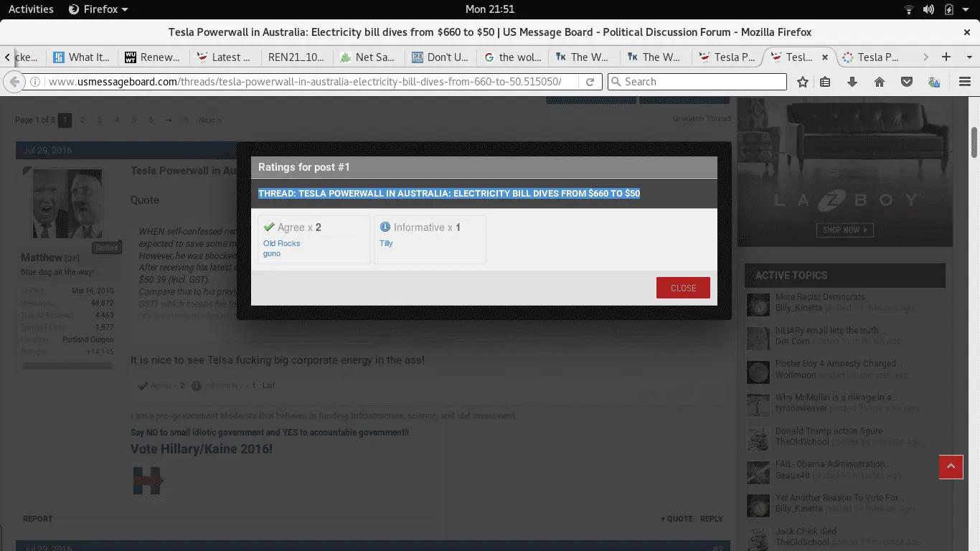
Task: Go to the Firefox home page icon
Action: (880, 82)
